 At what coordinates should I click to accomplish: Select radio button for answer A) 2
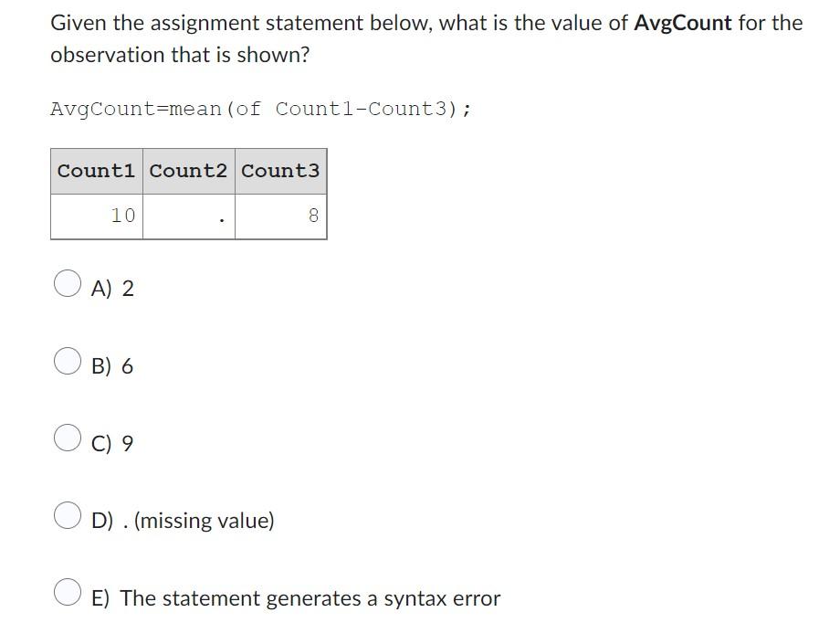point(68,285)
